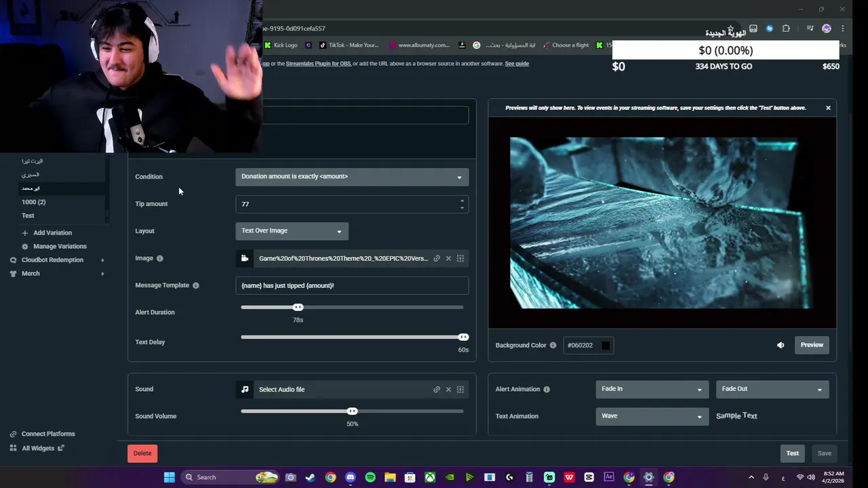The height and width of the screenshot is (488, 868).
Task: Clear the Sound file with the X icon
Action: (x=448, y=390)
